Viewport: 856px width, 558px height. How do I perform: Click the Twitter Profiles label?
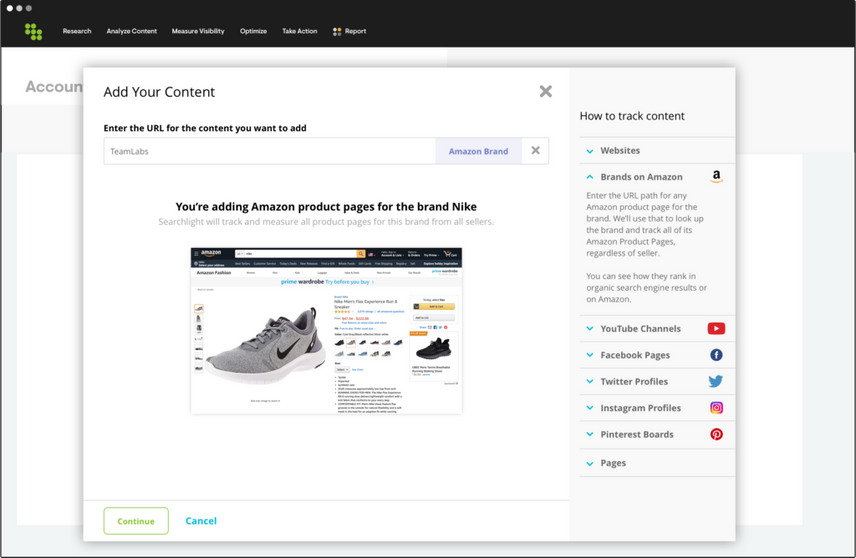point(634,382)
